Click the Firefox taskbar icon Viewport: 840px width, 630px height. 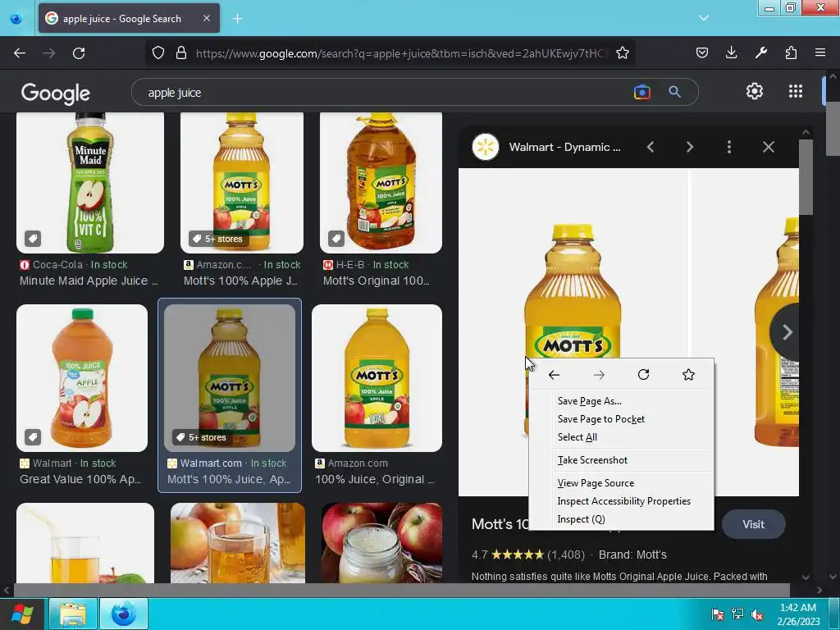click(124, 614)
